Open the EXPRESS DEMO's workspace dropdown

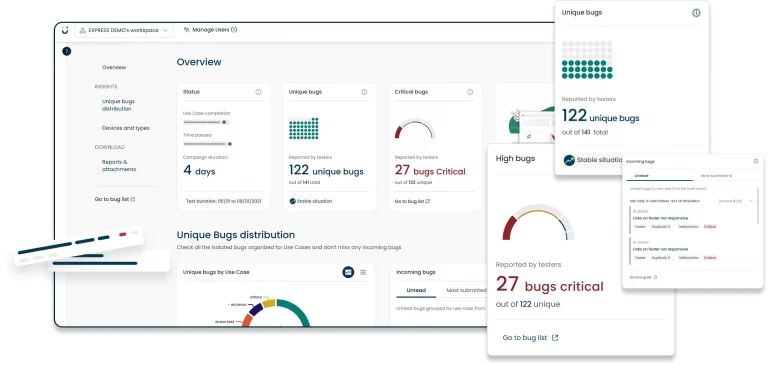pos(124,30)
